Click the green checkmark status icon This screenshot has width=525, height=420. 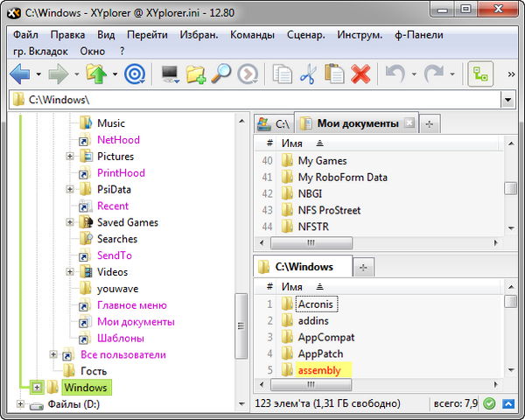(x=489, y=404)
